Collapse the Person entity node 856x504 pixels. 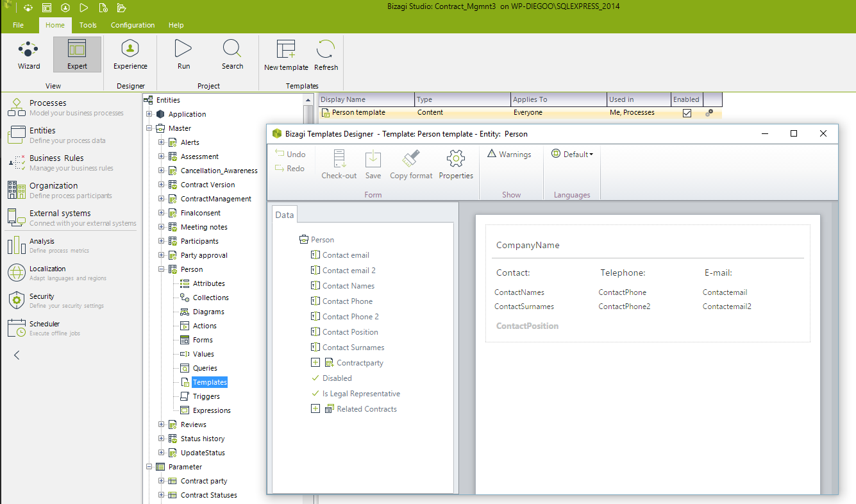click(x=161, y=269)
